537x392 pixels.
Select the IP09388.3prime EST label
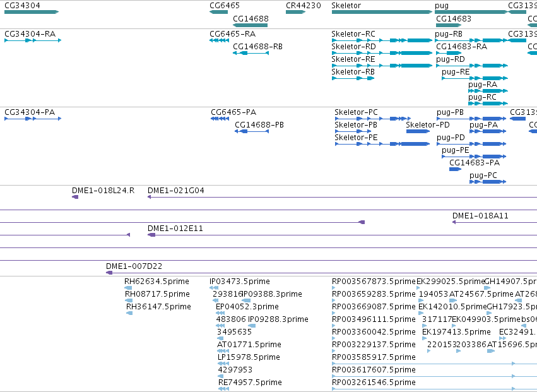coord(272,294)
